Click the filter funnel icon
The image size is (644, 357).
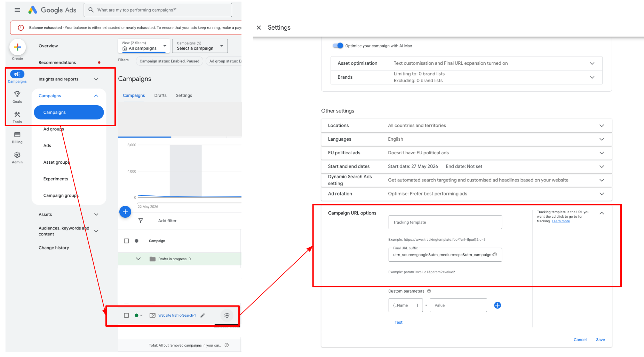[x=141, y=221]
